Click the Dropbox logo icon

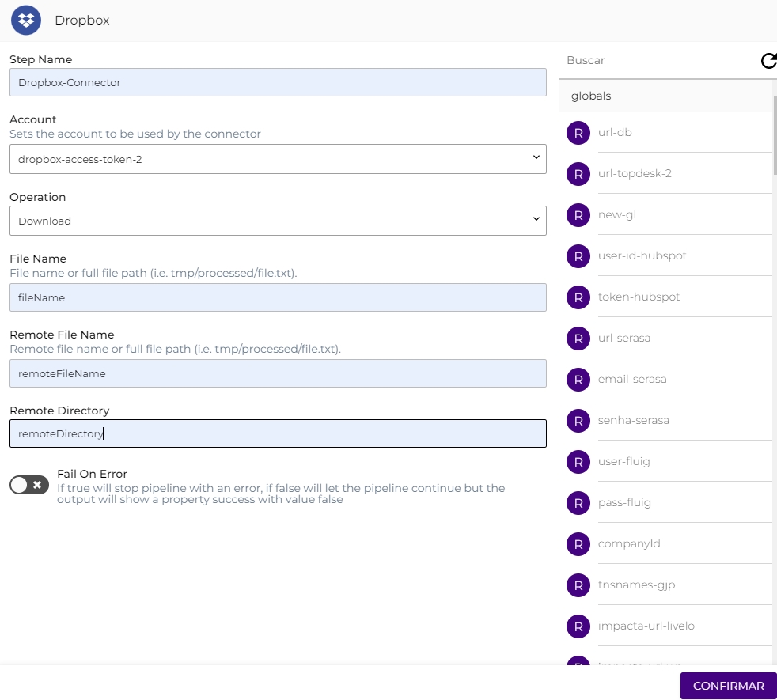pyautogui.click(x=26, y=21)
